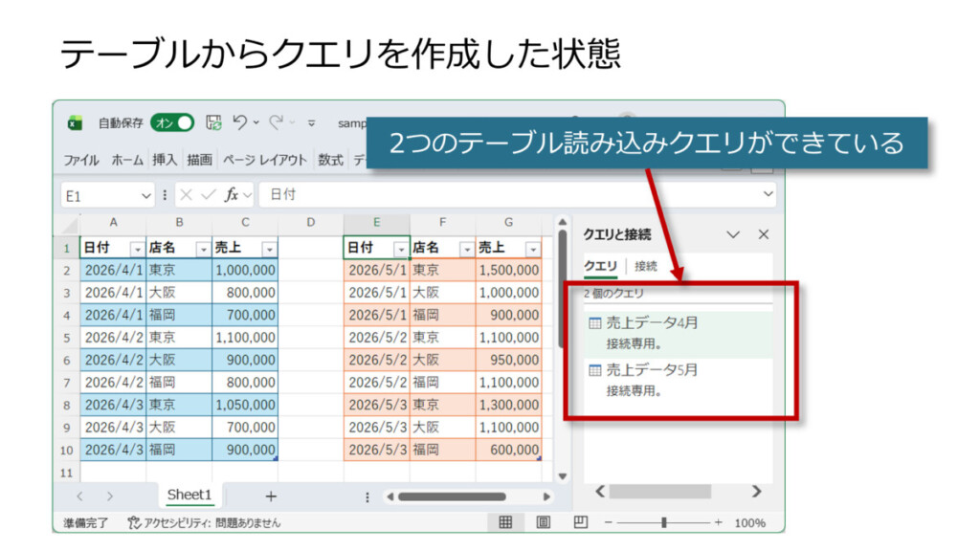
Task: Expand the Name Box dropdown arrow
Action: [x=146, y=195]
